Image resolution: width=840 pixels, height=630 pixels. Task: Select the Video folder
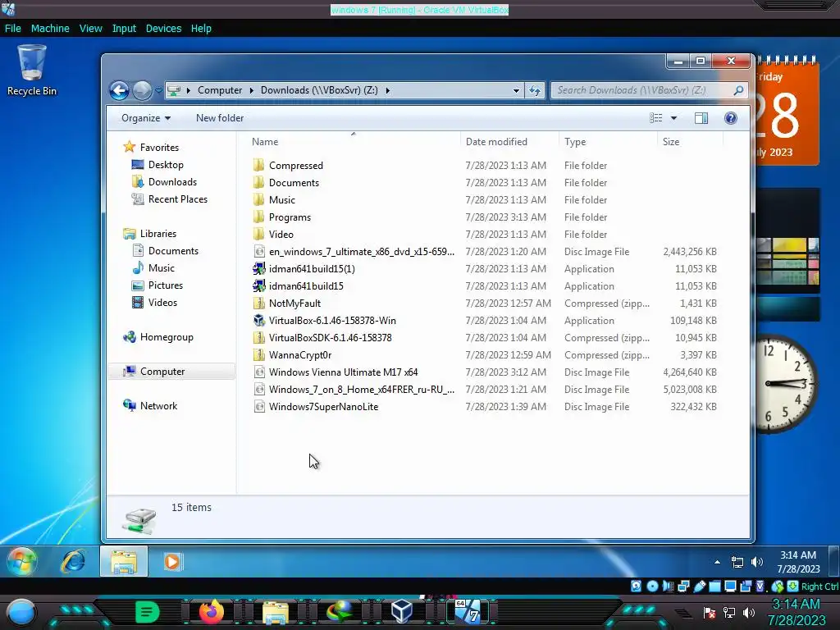[x=281, y=234]
